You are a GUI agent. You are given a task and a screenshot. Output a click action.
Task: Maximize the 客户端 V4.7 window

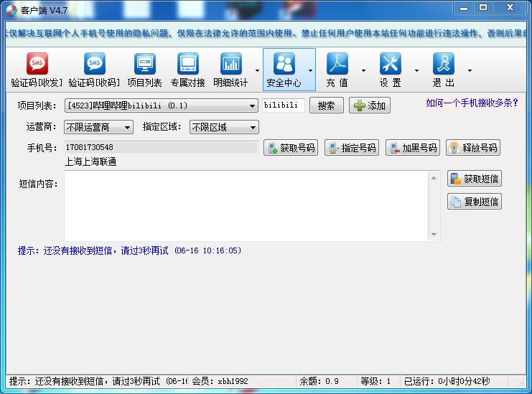pyautogui.click(x=483, y=8)
